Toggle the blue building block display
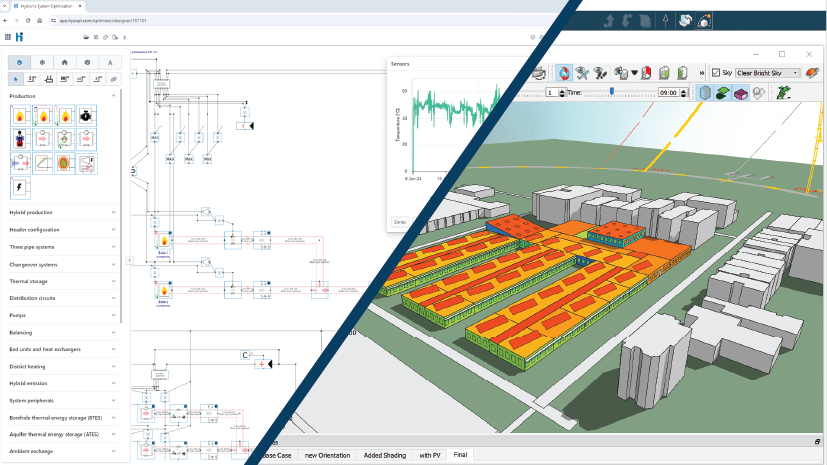 coord(705,93)
